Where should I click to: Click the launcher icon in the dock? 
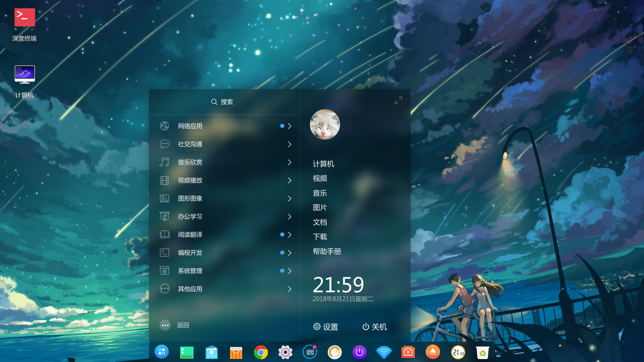tap(162, 352)
